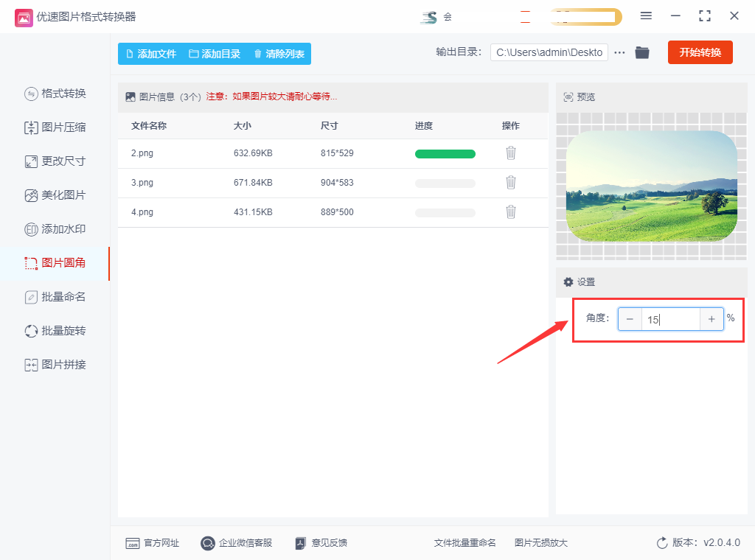The width and height of the screenshot is (755, 560).
Task: Click the user account badge
Action: (x=585, y=17)
